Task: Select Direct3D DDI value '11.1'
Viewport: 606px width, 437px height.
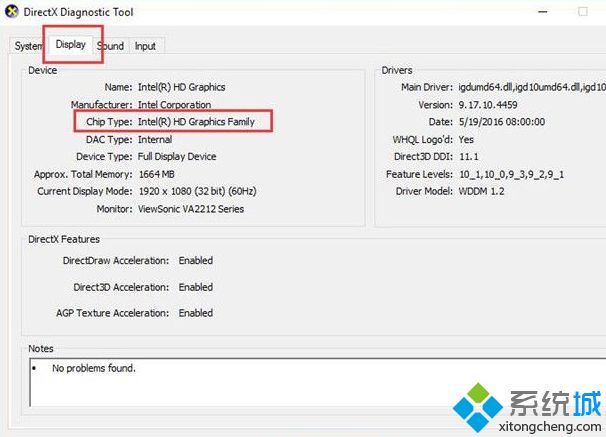Action: click(x=468, y=156)
